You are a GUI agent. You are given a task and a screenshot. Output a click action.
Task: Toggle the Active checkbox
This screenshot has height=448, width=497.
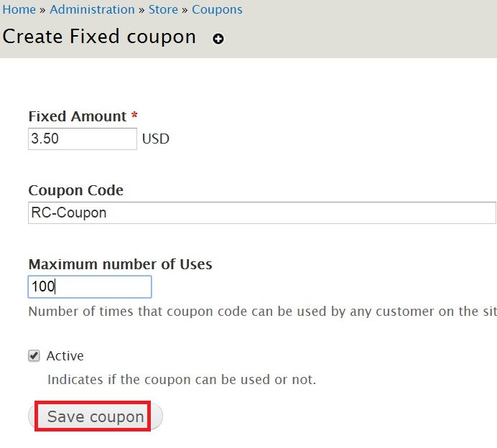[x=34, y=356]
